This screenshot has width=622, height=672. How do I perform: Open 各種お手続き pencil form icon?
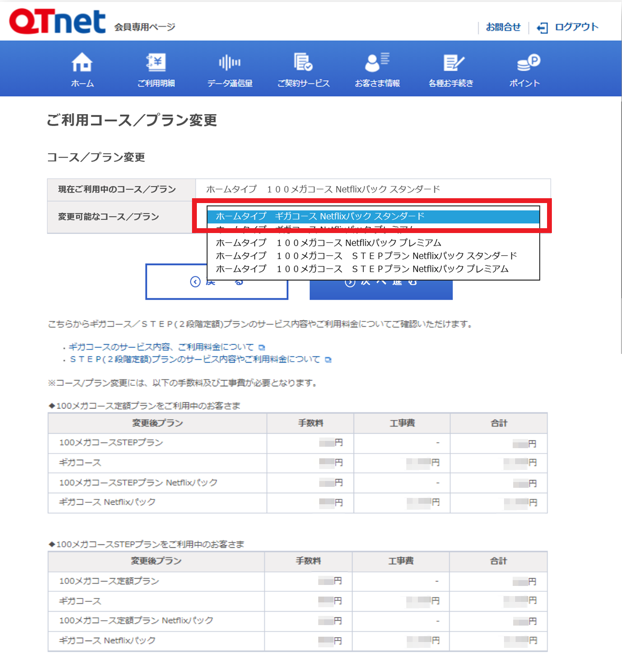click(x=453, y=63)
